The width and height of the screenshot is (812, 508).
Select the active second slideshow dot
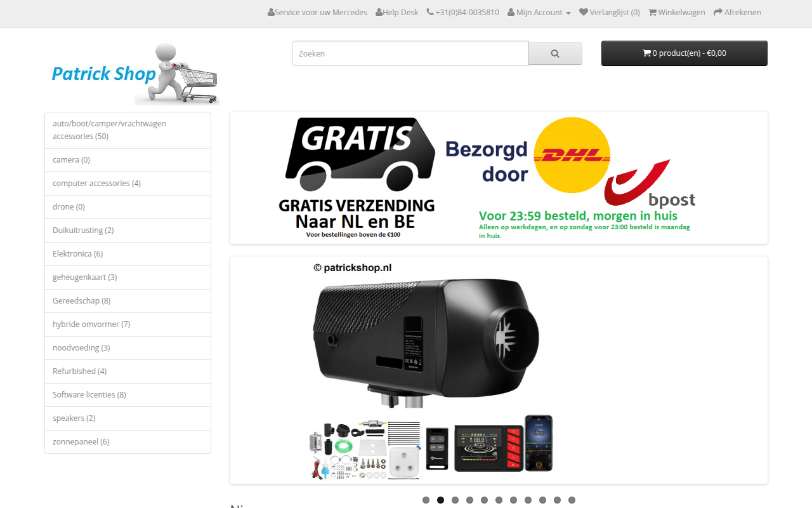click(x=440, y=500)
